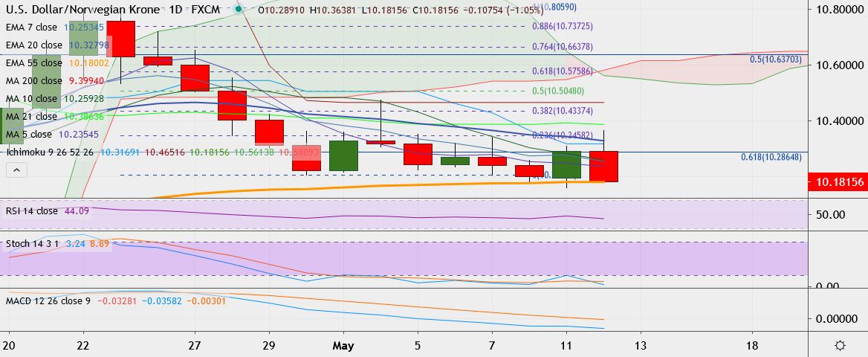Click the date axis label 18

click(x=752, y=346)
